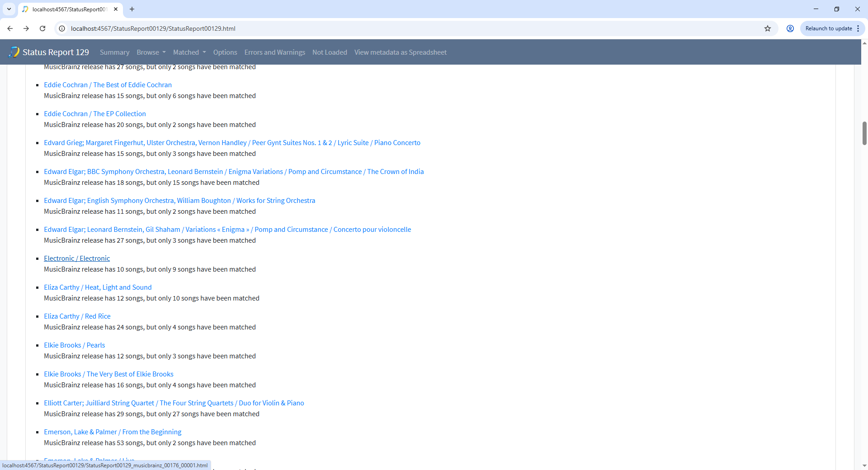Open Edward Elgar Works for String Orchestra
Image resolution: width=868 pixels, height=470 pixels.
pyautogui.click(x=179, y=201)
